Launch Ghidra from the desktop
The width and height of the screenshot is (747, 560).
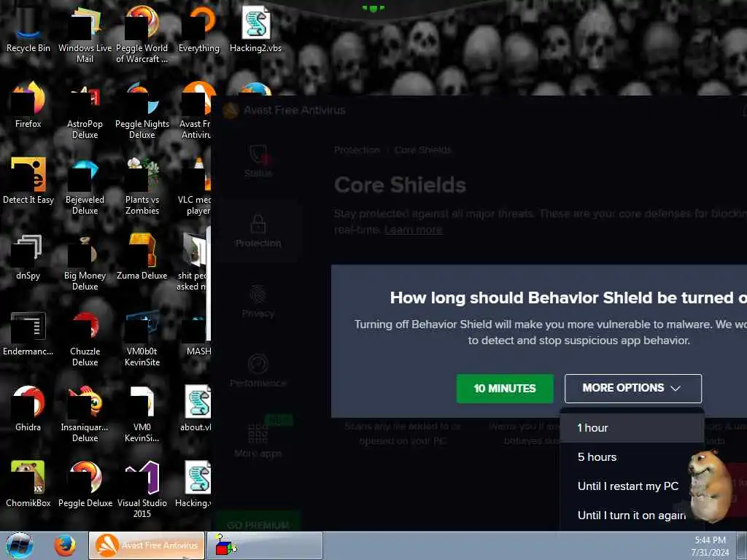tap(28, 408)
